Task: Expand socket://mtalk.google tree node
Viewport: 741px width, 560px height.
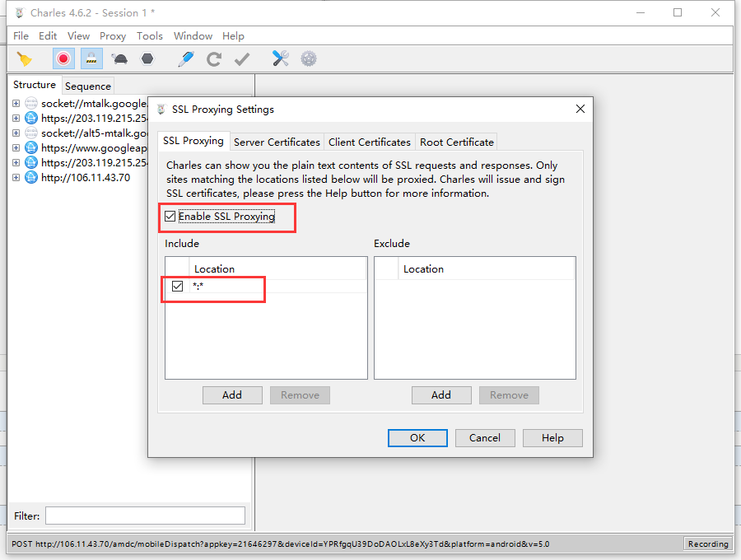Action: tap(16, 104)
